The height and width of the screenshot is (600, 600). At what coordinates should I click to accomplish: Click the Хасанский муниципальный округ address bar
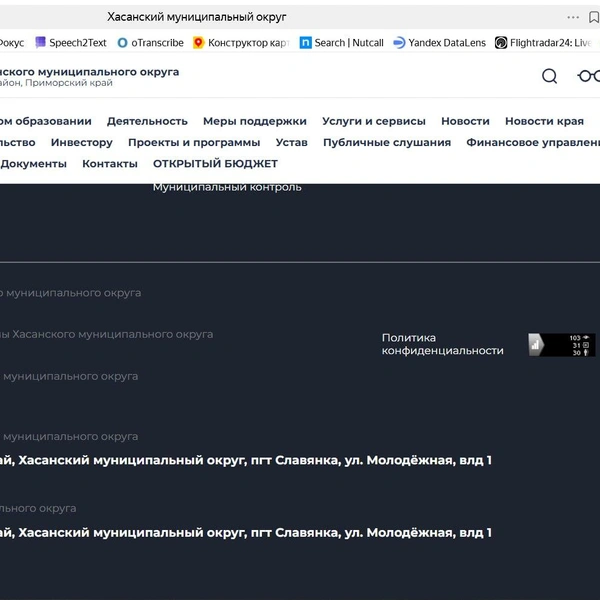coord(197,17)
